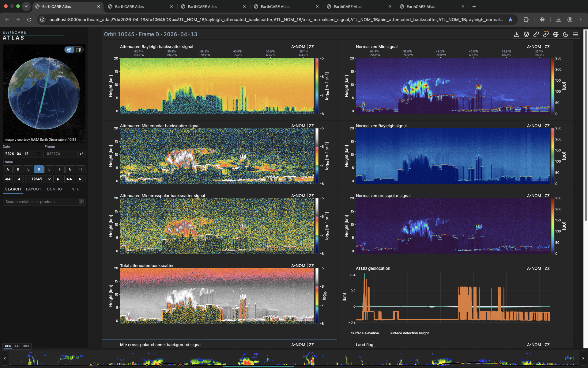The height and width of the screenshot is (368, 588).
Task: Select the MSI timeline tab
Action: [26, 346]
